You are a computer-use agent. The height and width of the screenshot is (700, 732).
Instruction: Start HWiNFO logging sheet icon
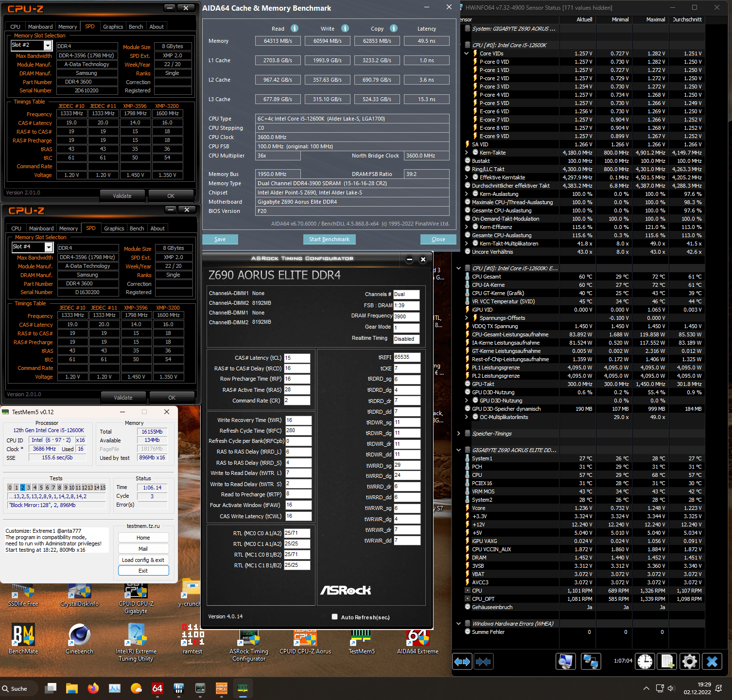coord(667,662)
